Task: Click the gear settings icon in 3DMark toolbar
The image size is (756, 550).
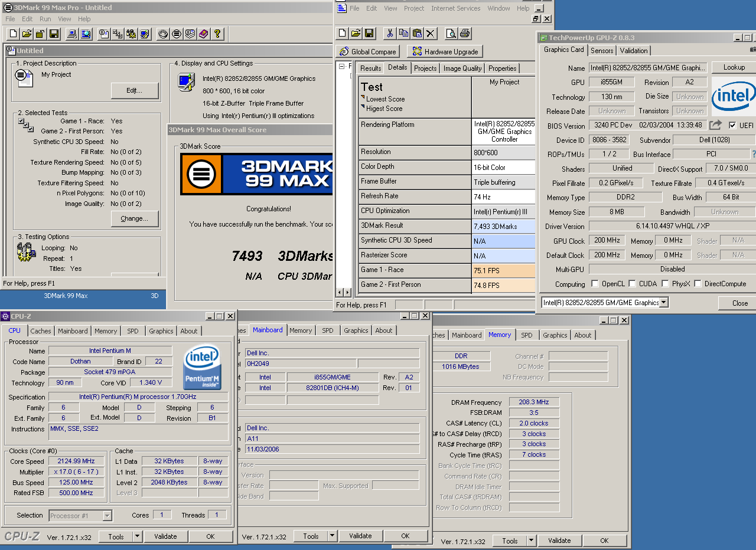Action: [x=131, y=34]
